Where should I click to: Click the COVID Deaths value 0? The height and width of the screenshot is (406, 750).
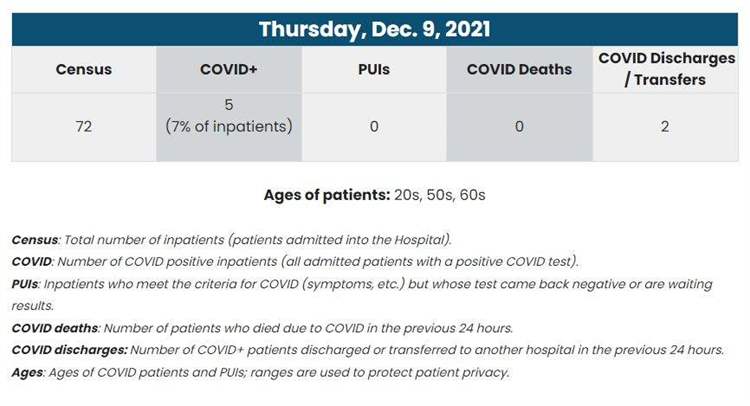pos(519,127)
